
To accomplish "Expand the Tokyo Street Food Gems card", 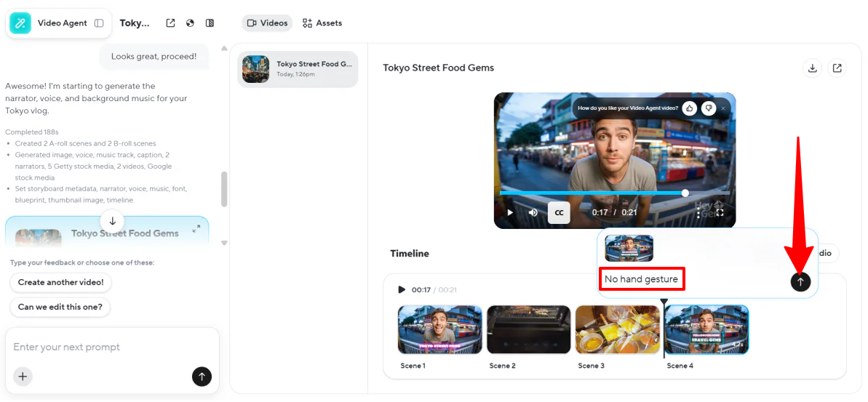I will pos(196,229).
